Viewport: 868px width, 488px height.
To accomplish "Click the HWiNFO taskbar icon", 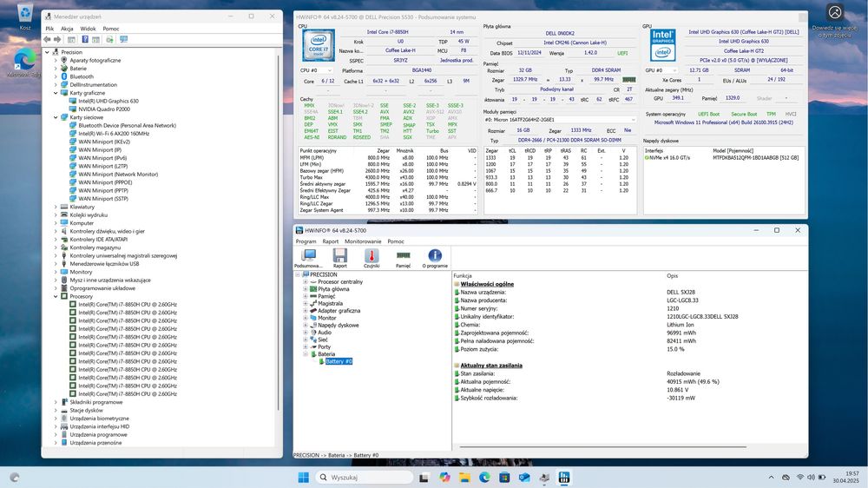I will pyautogui.click(x=564, y=477).
